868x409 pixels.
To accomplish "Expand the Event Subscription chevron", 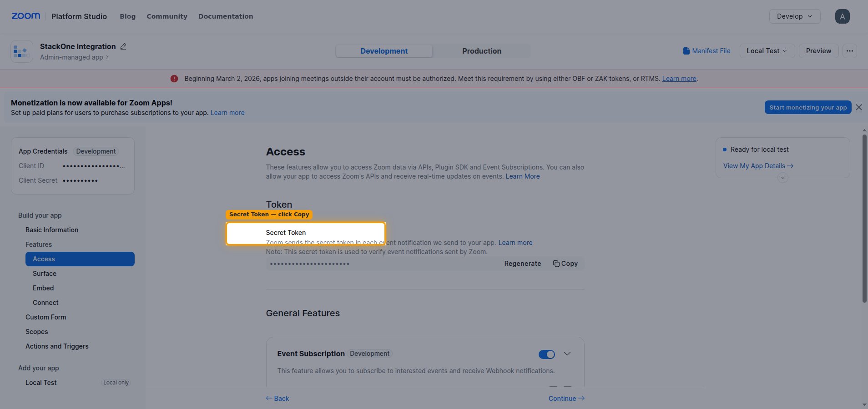I will pos(567,354).
